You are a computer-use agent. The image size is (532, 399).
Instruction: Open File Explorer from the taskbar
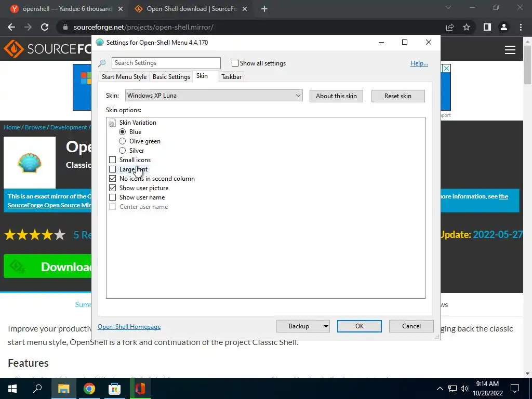tap(63, 389)
